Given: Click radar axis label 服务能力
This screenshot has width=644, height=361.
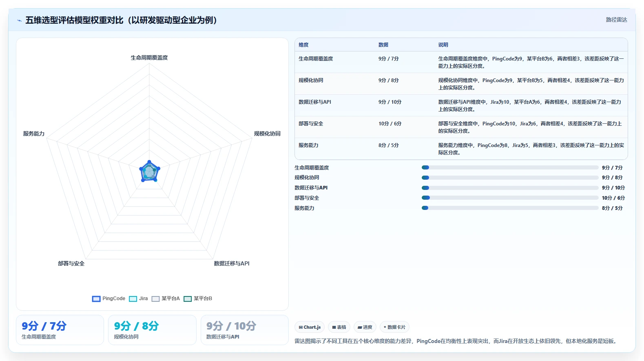Looking at the screenshot, I should click(34, 134).
